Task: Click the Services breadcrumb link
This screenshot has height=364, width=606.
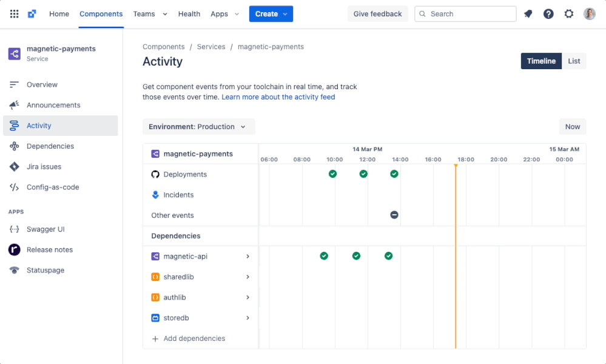Action: click(211, 47)
